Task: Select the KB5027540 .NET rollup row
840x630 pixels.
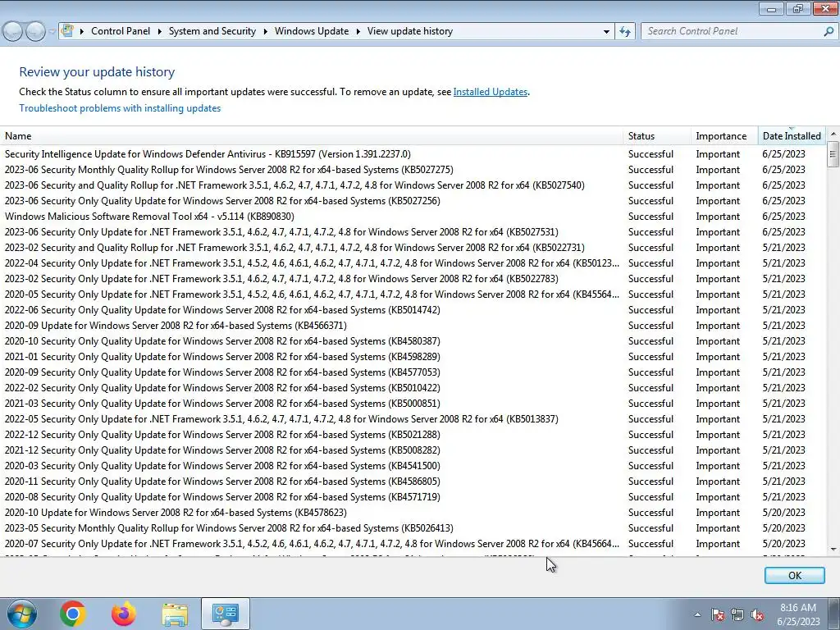Action: 413,185
